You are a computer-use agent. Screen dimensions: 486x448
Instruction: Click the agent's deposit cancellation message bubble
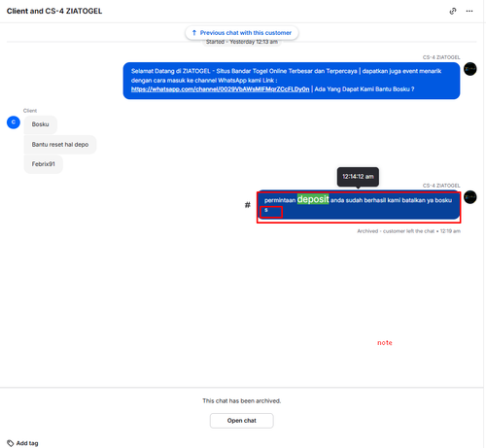[359, 205]
